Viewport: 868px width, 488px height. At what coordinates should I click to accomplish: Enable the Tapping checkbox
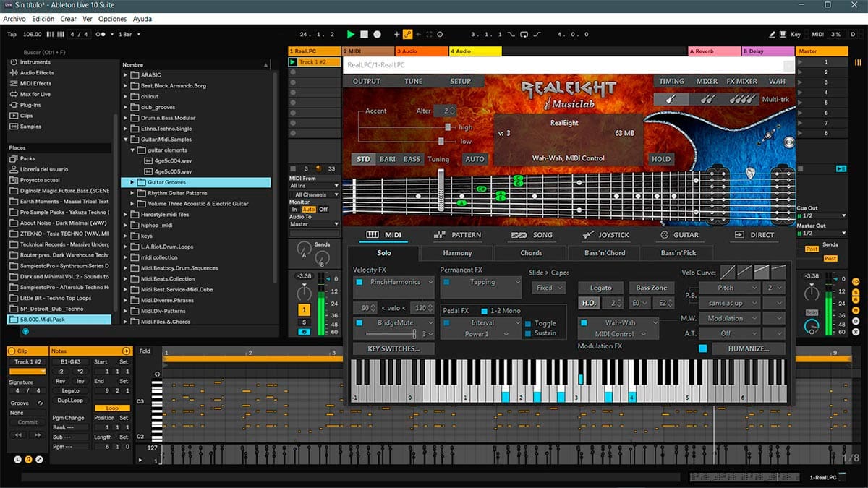(x=447, y=282)
